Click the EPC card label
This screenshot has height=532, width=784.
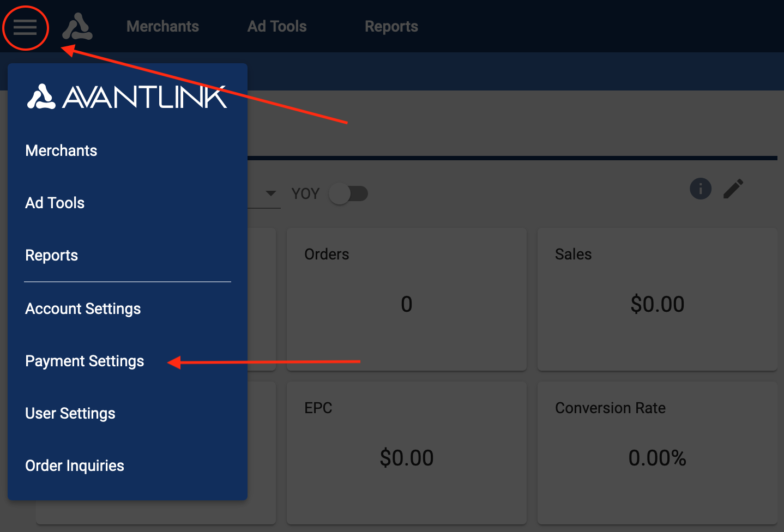click(318, 408)
